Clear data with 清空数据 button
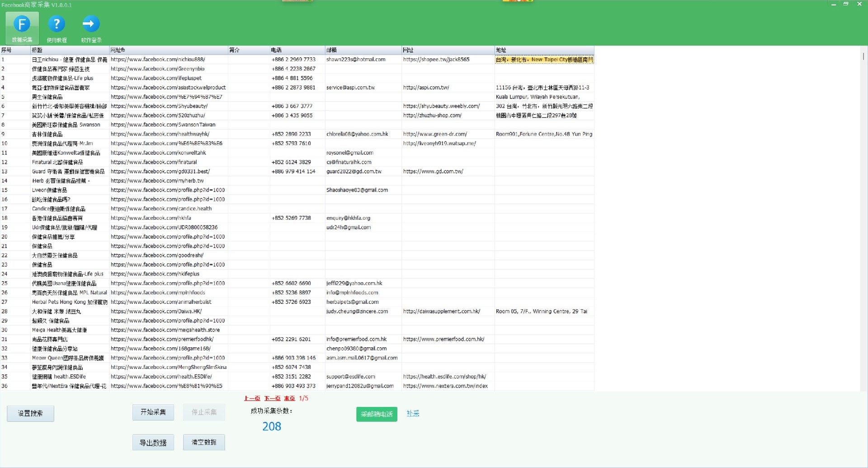This screenshot has height=468, width=868. (204, 442)
